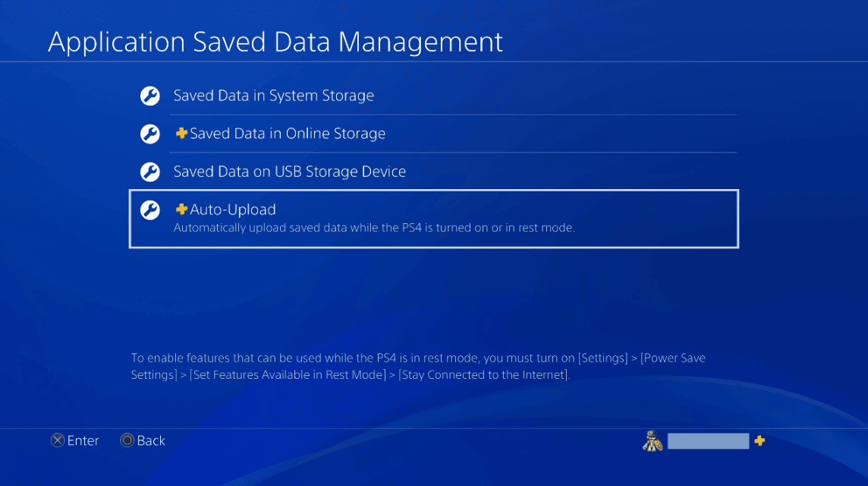The height and width of the screenshot is (486, 868).
Task: Click the Enter label in bottom bar
Action: [x=83, y=440]
